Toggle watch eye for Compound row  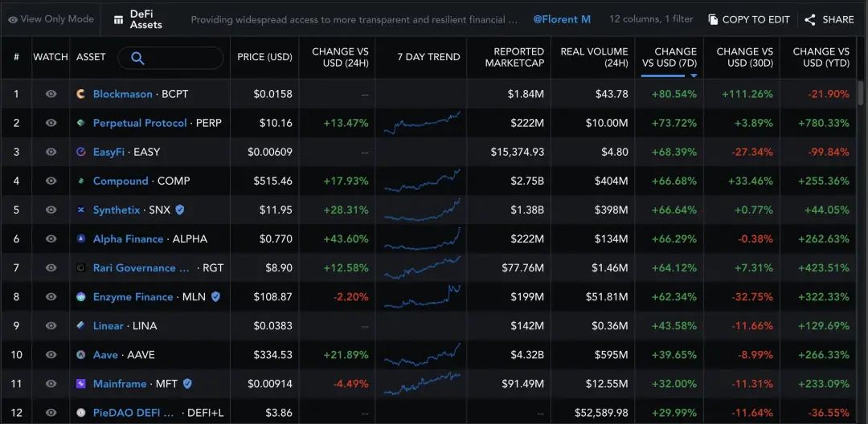coord(51,181)
